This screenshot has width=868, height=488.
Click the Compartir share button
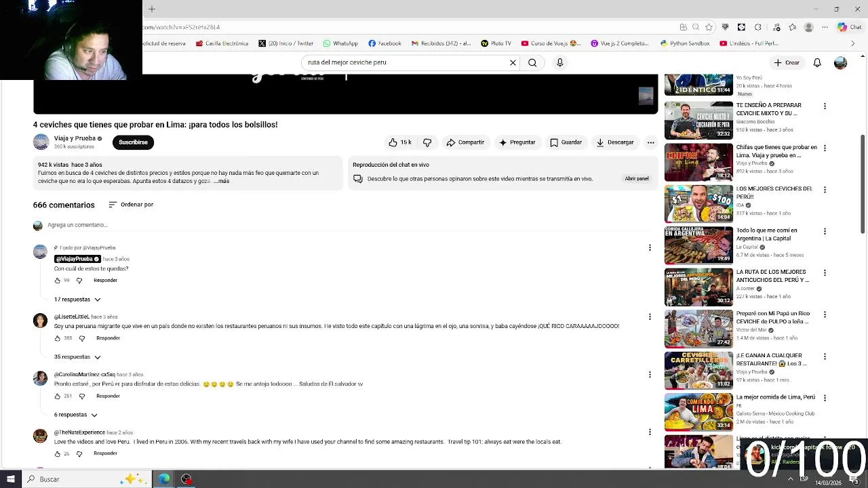[x=465, y=142]
